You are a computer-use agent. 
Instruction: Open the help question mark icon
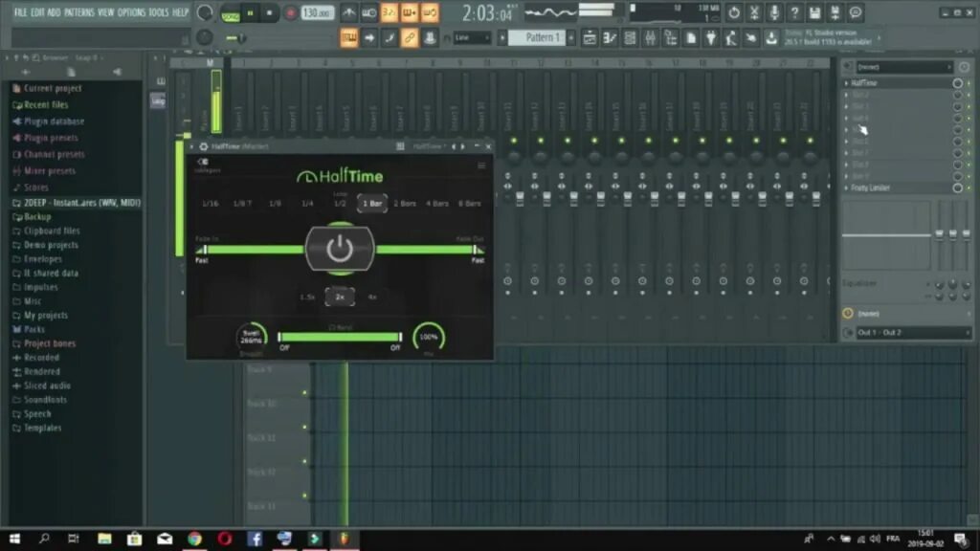794,12
